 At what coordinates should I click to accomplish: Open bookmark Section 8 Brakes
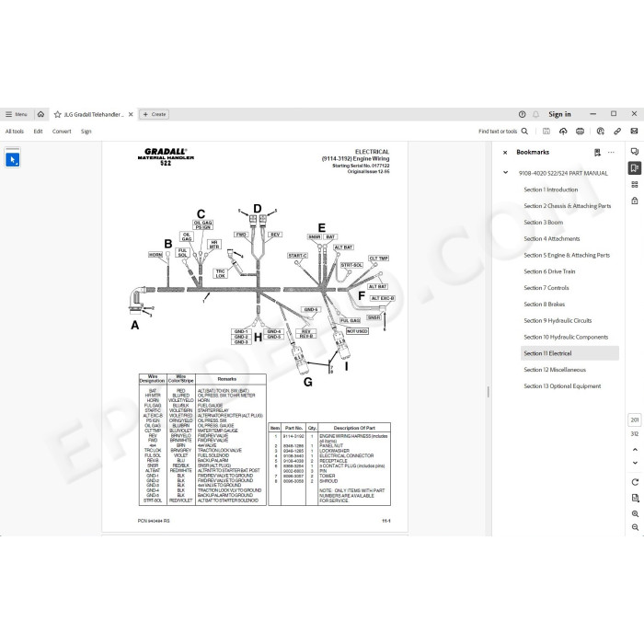(x=545, y=305)
